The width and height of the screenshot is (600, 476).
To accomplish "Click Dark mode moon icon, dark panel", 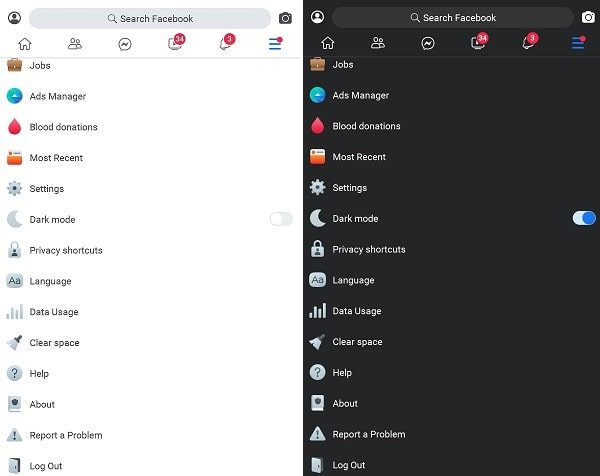I will 317,218.
